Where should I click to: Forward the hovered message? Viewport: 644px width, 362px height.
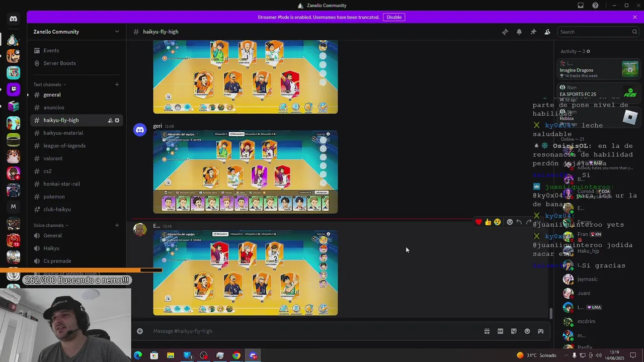[529, 222]
